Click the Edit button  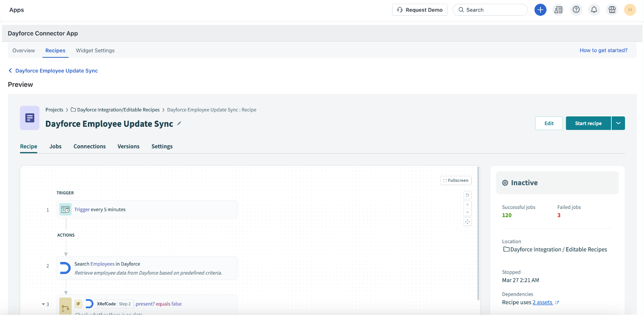[x=549, y=123]
